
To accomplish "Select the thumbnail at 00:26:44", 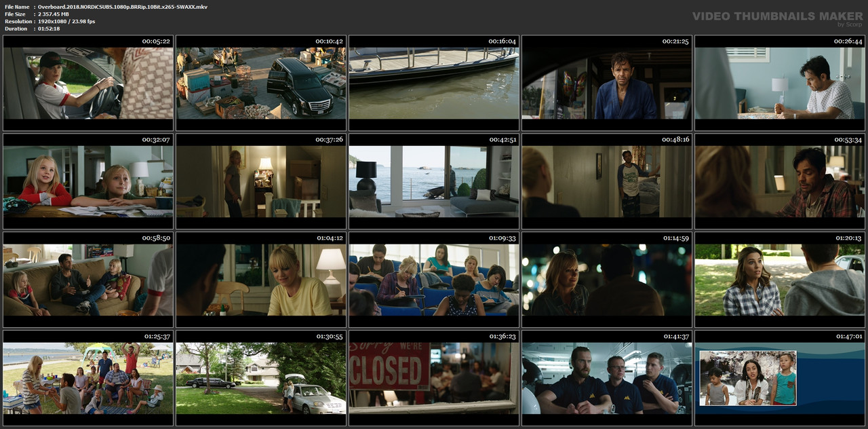I will pyautogui.click(x=780, y=83).
